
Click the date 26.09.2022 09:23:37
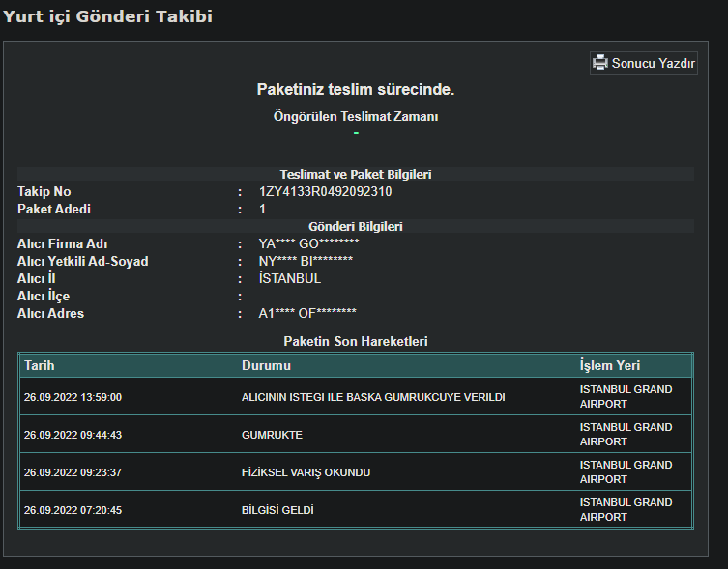coord(73,472)
